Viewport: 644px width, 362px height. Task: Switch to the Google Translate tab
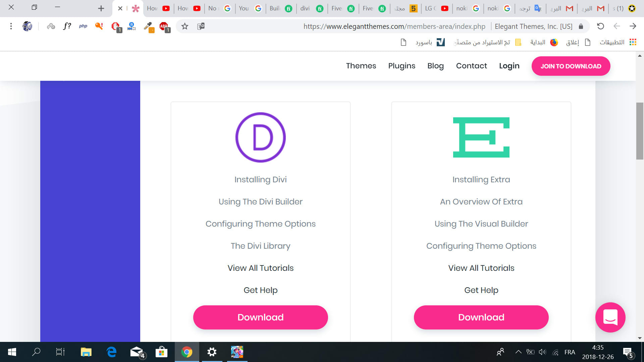(530, 8)
